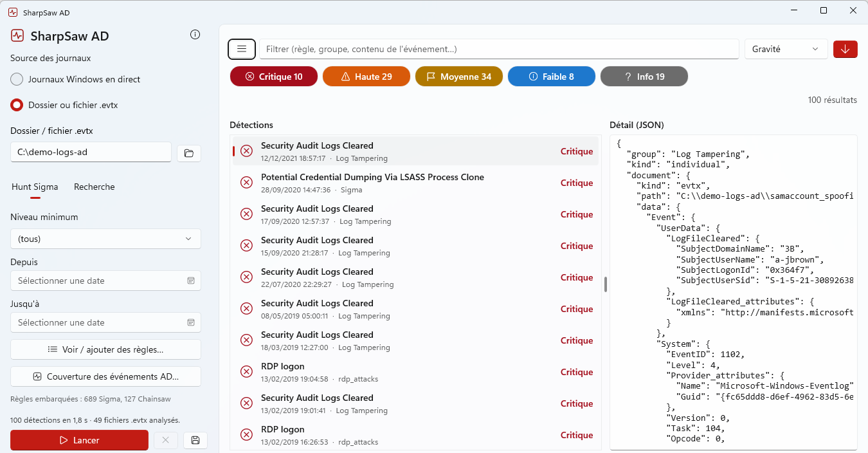This screenshot has height=453, width=868.
Task: Select RDP logon detection from 13/02/2019 19:04:58
Action: click(415, 372)
